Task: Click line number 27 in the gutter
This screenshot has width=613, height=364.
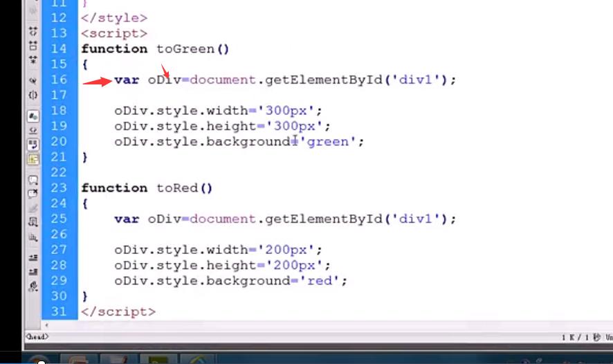Action: 59,250
